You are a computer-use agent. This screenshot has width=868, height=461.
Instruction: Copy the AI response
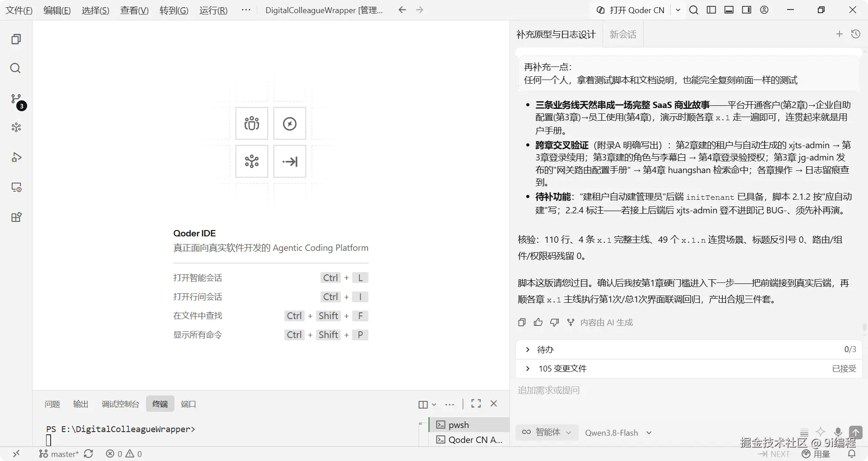[x=522, y=322]
